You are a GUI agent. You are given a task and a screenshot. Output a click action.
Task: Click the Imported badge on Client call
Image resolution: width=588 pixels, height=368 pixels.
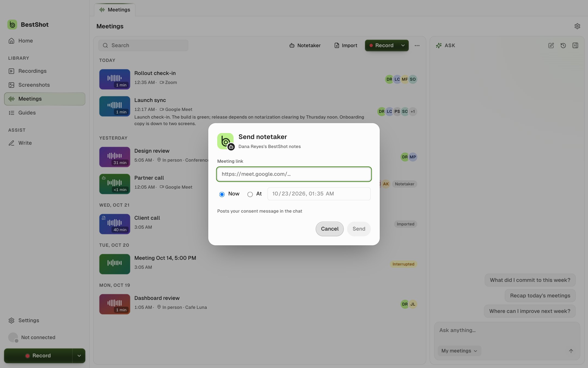click(405, 224)
